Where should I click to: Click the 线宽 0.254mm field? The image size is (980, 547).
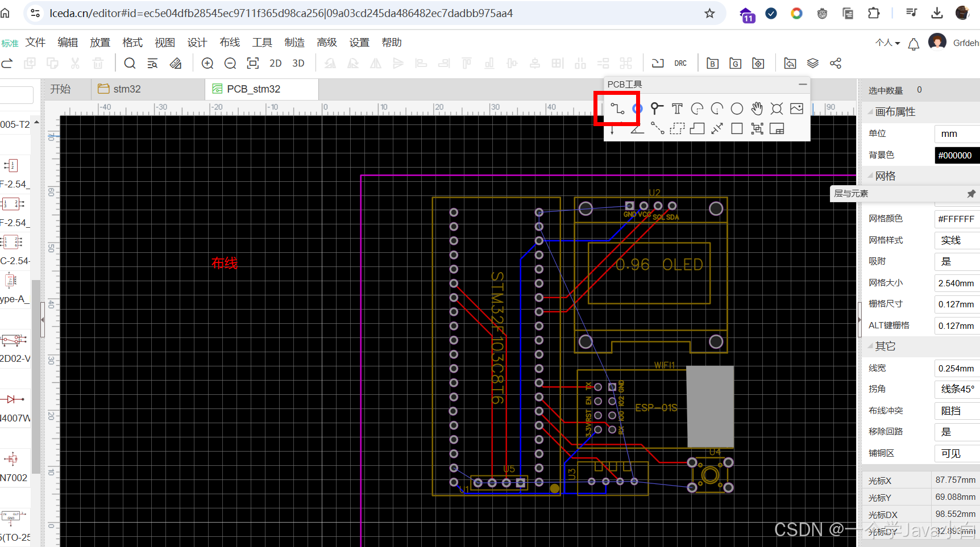point(957,368)
